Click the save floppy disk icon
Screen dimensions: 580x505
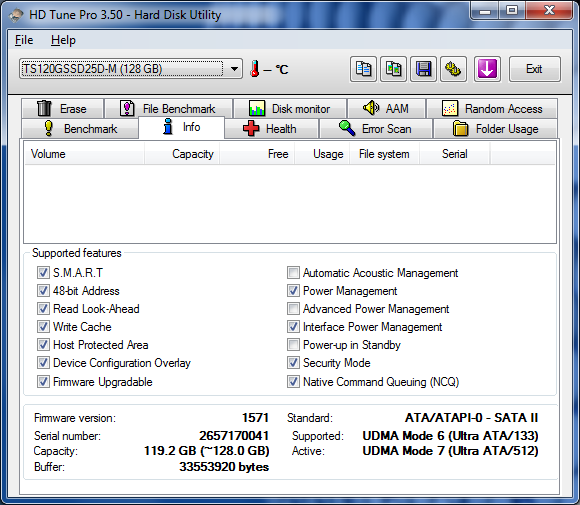click(x=424, y=69)
